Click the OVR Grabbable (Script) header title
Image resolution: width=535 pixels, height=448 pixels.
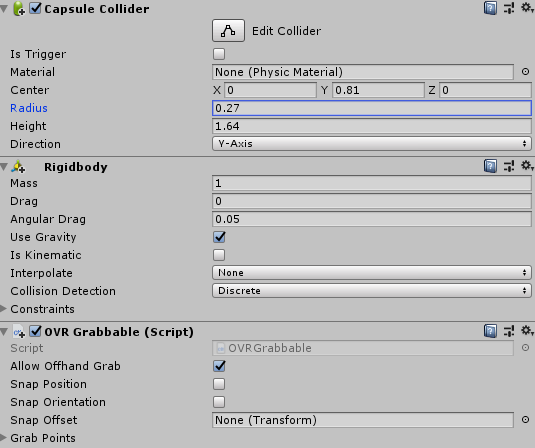(119, 332)
